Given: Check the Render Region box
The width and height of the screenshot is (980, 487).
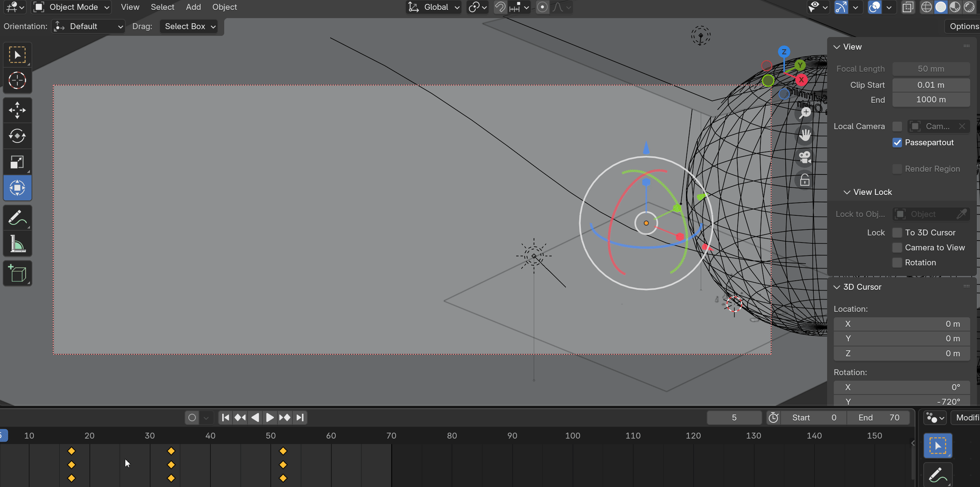Looking at the screenshot, I should pyautogui.click(x=897, y=169).
